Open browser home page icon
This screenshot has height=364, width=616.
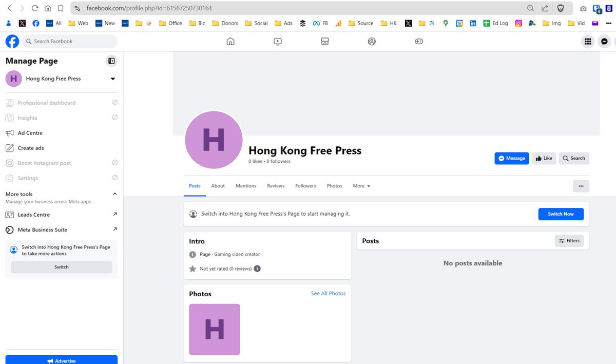[48, 8]
